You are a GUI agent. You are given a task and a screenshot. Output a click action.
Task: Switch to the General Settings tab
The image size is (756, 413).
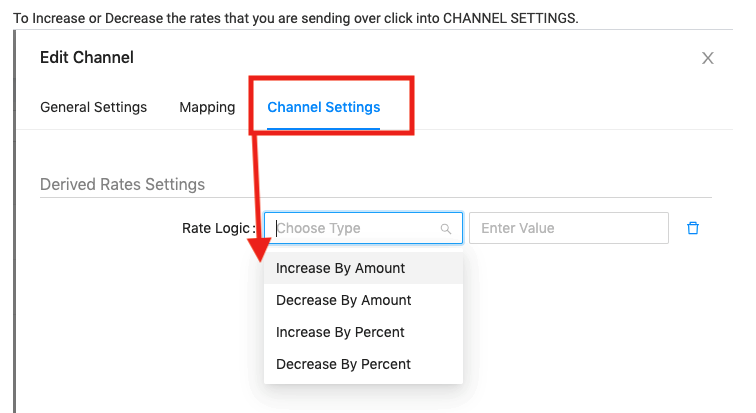pos(94,107)
